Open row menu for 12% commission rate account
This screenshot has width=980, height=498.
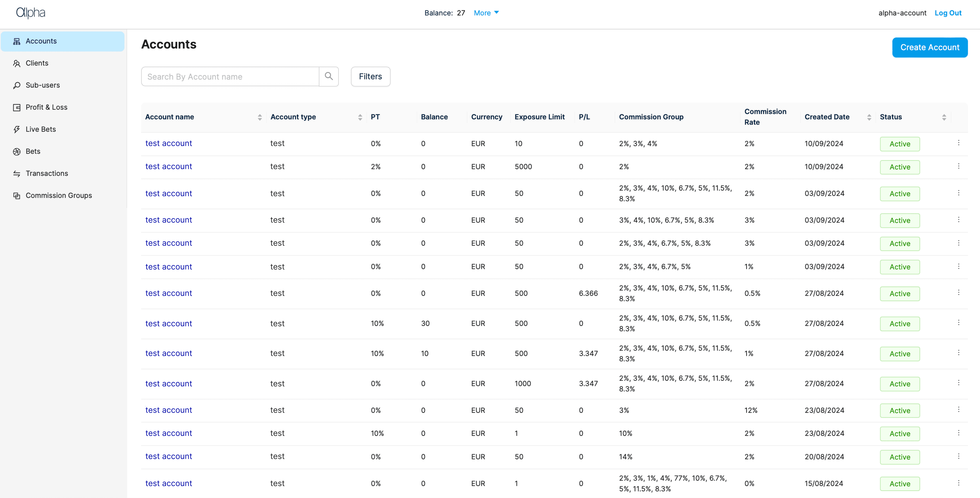coord(958,410)
